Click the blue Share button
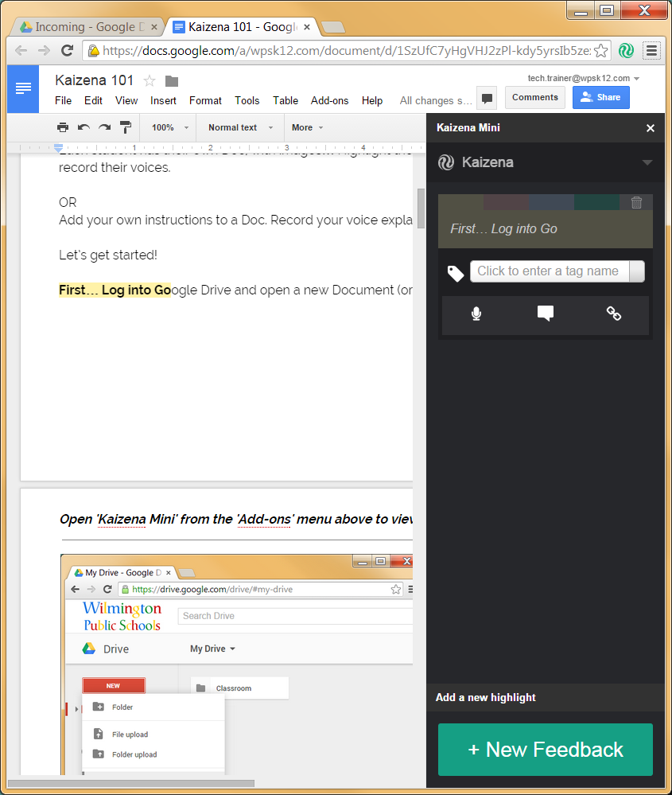Image resolution: width=672 pixels, height=795 pixels. (601, 97)
